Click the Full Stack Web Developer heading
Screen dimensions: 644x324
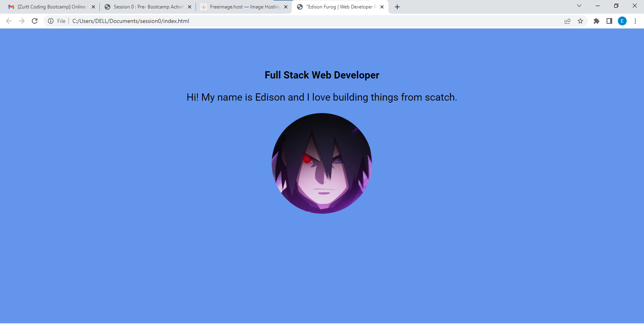(x=322, y=75)
